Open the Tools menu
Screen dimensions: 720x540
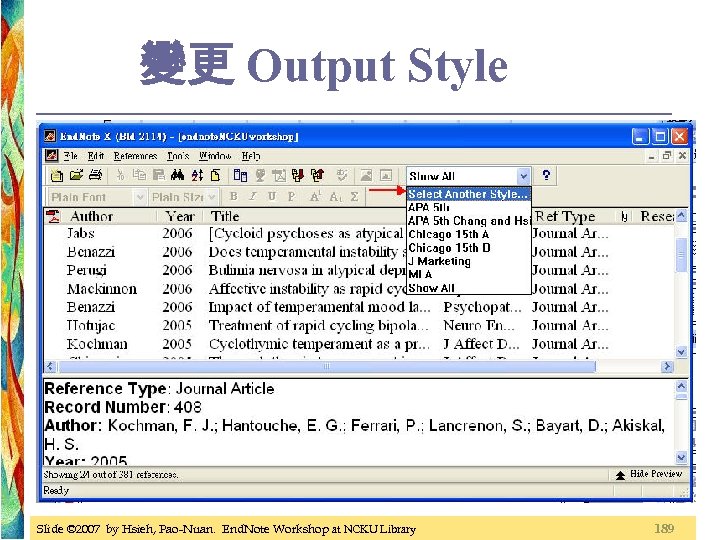point(178,156)
